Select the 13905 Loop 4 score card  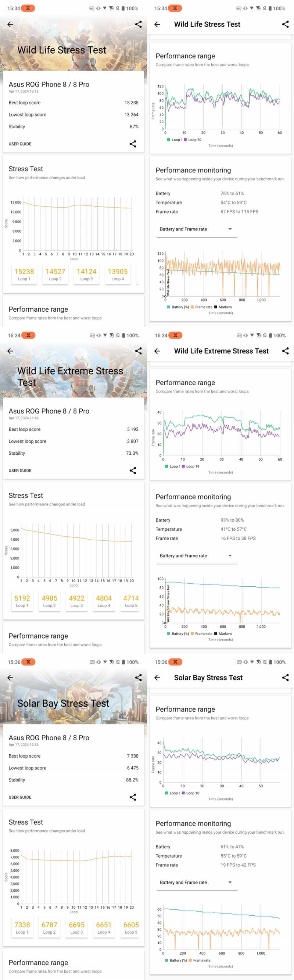pyautogui.click(x=118, y=275)
